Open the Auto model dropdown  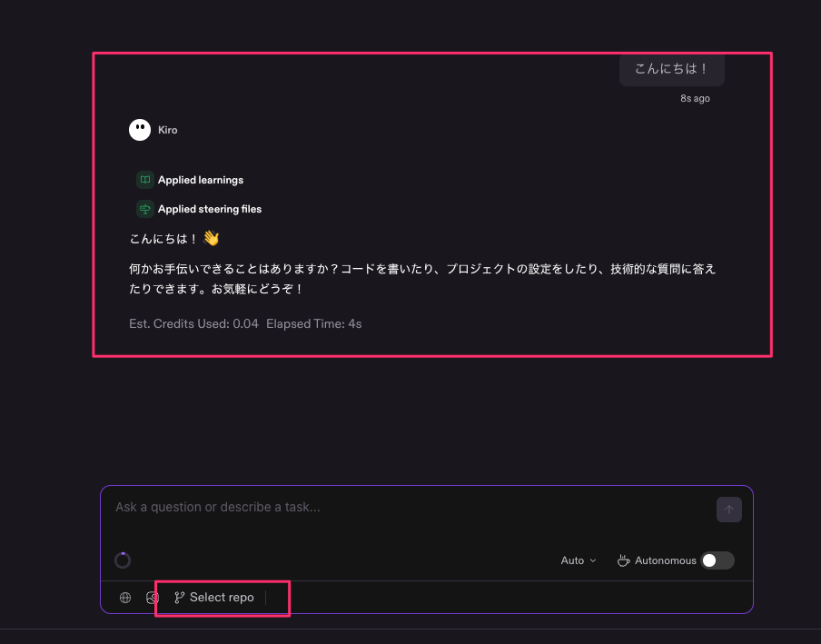click(579, 560)
